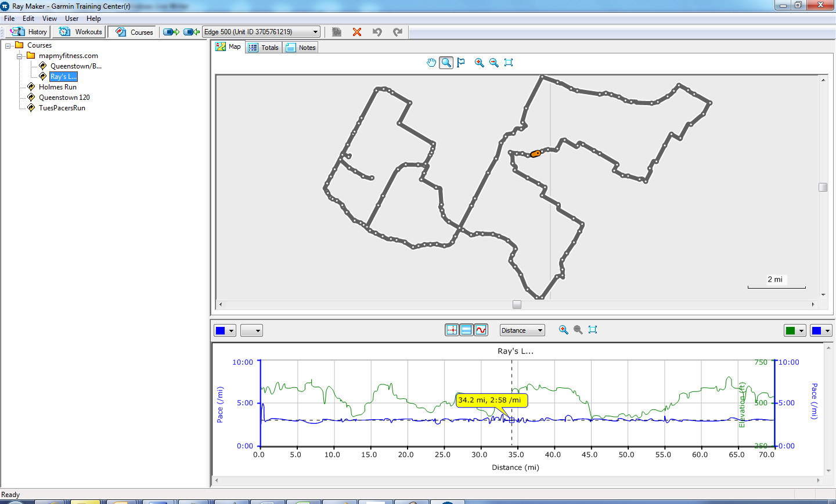Toggle the graph smoothing curve button
Image resolution: width=836 pixels, height=504 pixels.
[x=481, y=330]
